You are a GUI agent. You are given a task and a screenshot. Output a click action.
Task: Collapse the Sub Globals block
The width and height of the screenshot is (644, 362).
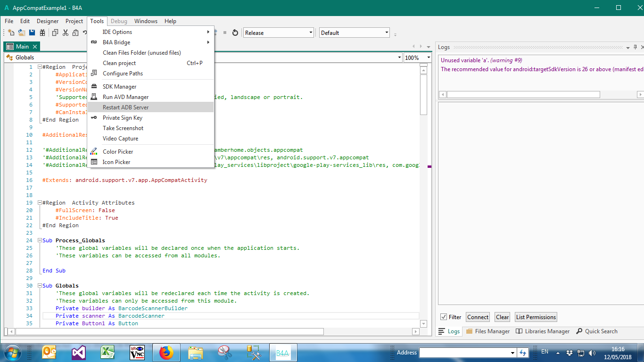tap(40, 286)
